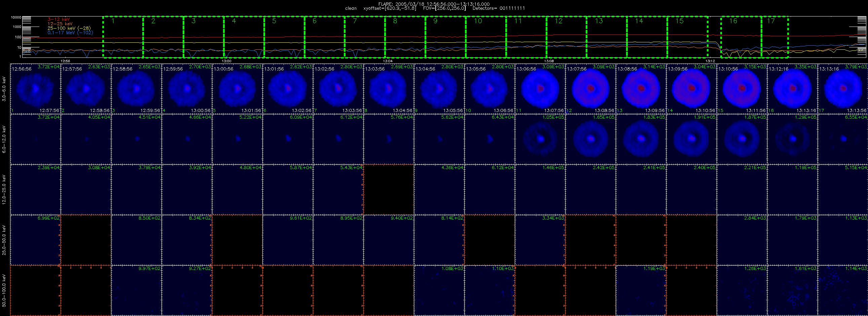Click the end time '13:13:56' in image 17
This screenshot has width=868, height=316.
click(x=856, y=110)
